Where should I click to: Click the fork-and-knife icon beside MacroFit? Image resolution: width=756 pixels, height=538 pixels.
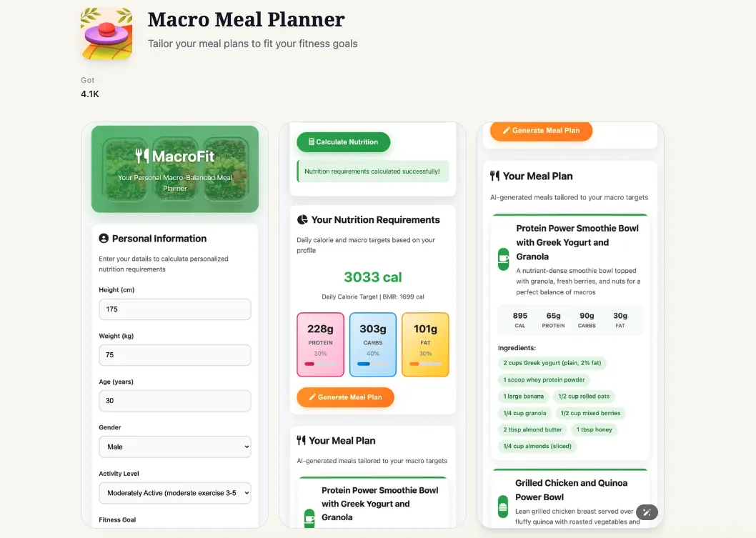(142, 156)
